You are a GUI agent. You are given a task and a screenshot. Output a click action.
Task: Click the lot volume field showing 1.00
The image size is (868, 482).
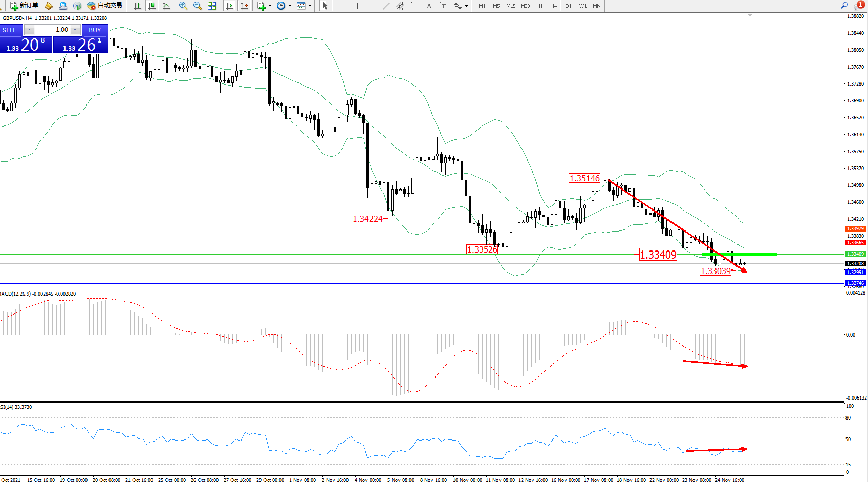53,30
